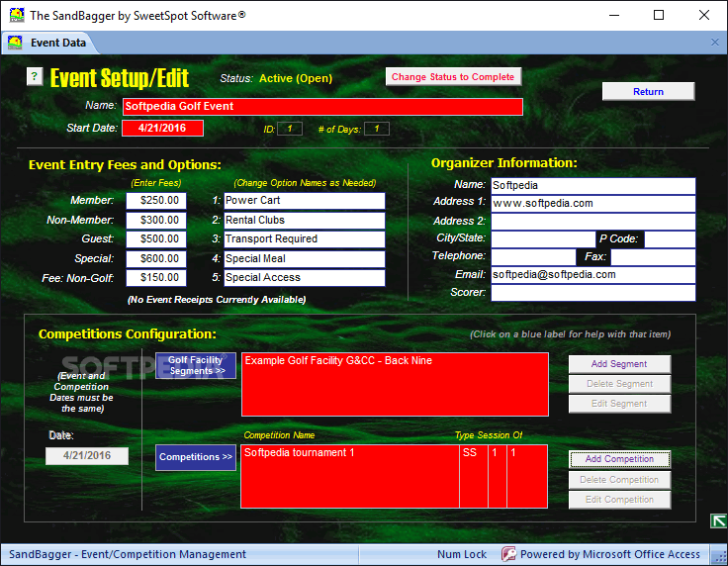Click the Microsoft Office Access key icon

(508, 554)
